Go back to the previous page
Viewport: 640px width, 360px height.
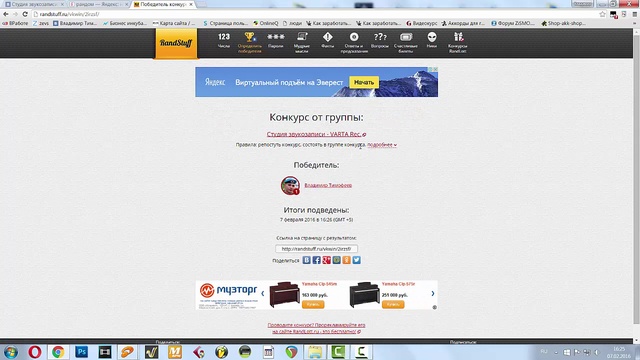6,14
